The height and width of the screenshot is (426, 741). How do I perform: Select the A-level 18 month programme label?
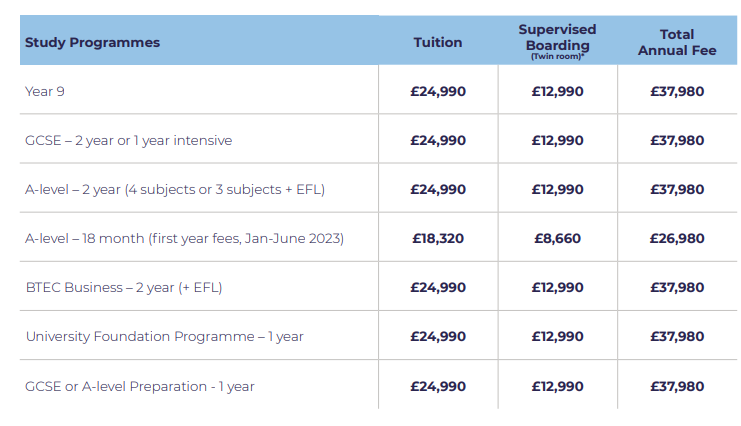184,238
